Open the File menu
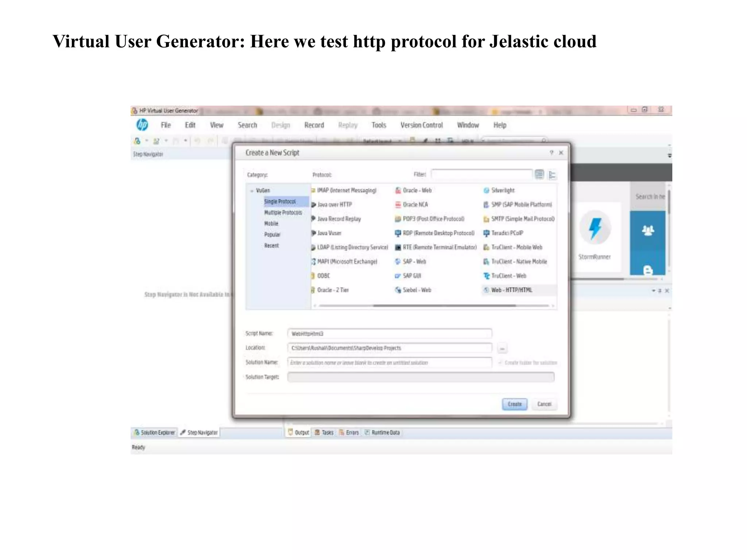The width and height of the screenshot is (747, 560). (166, 125)
